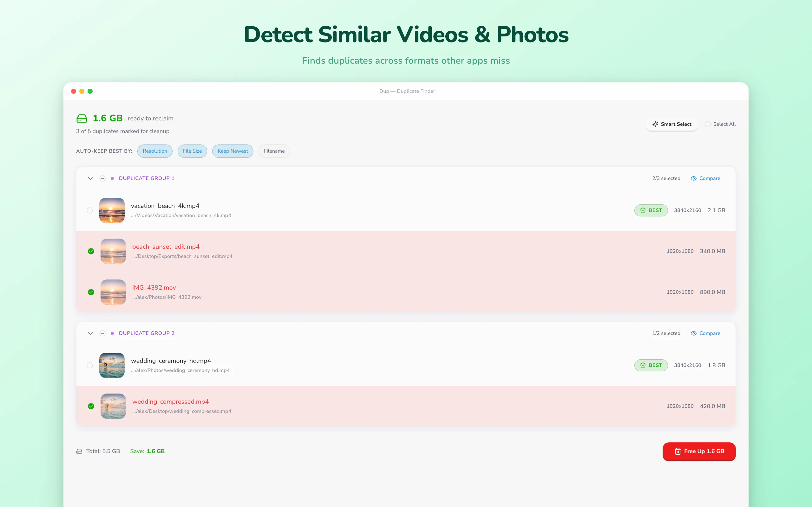Click the eye icon for Group 1 Compare
Image resolution: width=812 pixels, height=507 pixels.
pos(693,178)
